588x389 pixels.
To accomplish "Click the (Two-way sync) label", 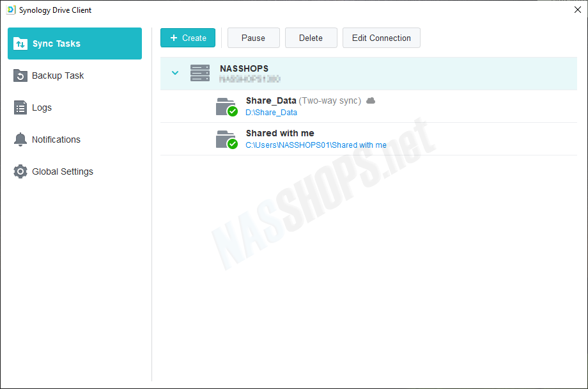I will (330, 100).
